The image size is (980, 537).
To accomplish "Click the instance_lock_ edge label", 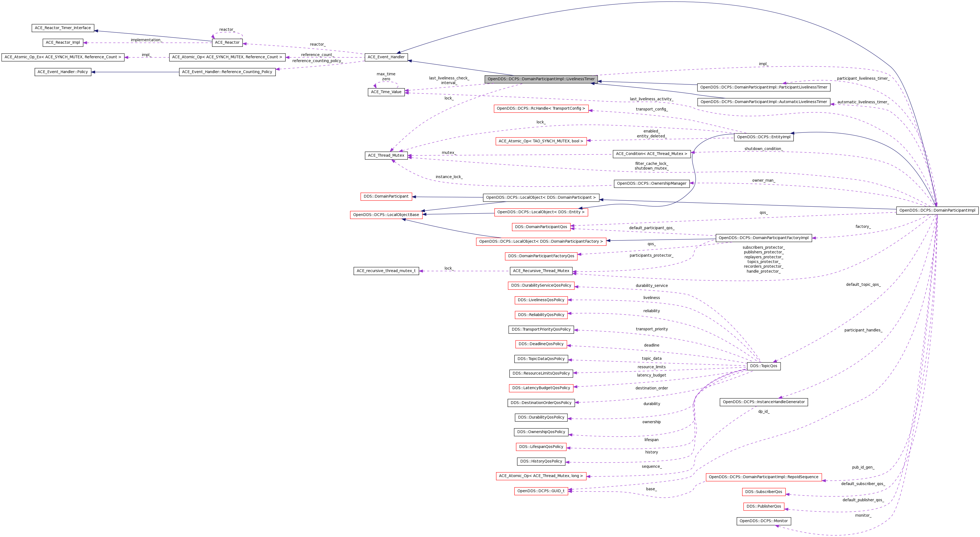I will point(449,177).
